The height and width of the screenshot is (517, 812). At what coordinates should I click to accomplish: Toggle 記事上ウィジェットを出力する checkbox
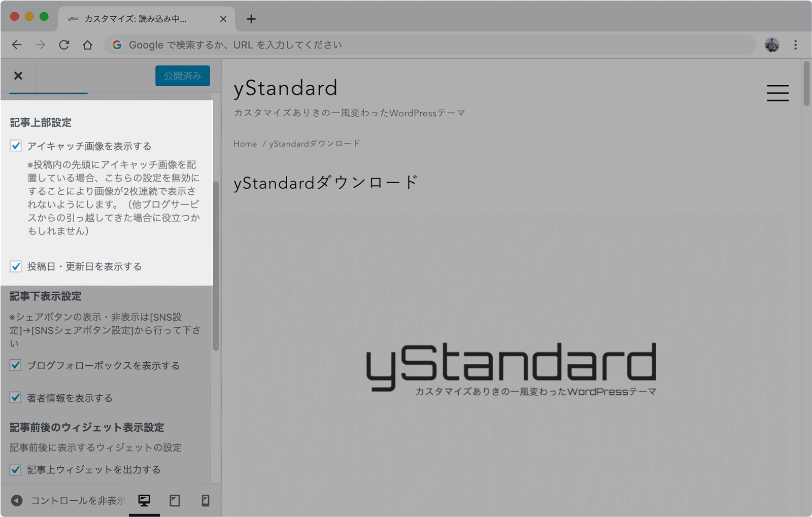coord(16,469)
